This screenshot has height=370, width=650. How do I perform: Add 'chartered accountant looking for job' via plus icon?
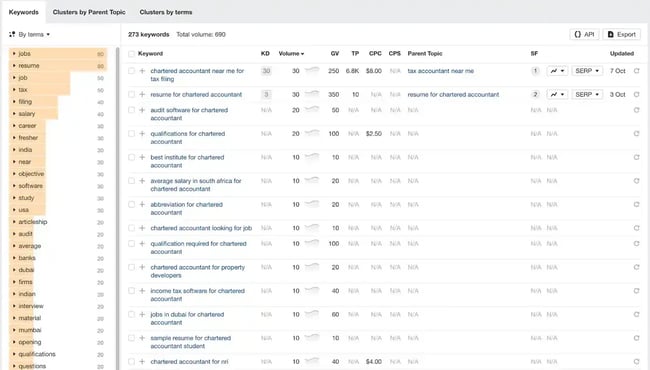click(142, 228)
